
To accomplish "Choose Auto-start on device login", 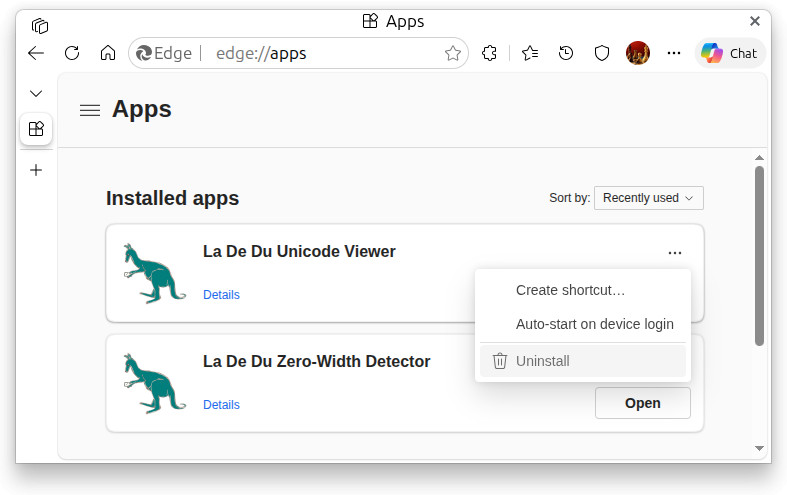I will pos(583,324).
